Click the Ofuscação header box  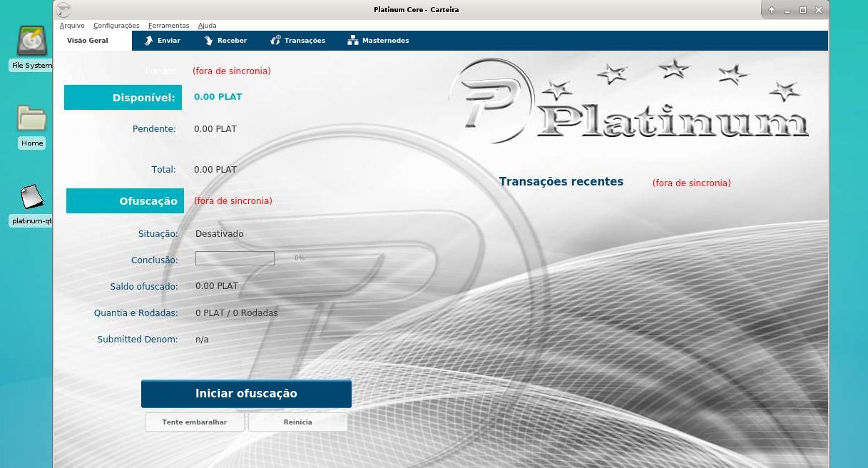tap(125, 201)
